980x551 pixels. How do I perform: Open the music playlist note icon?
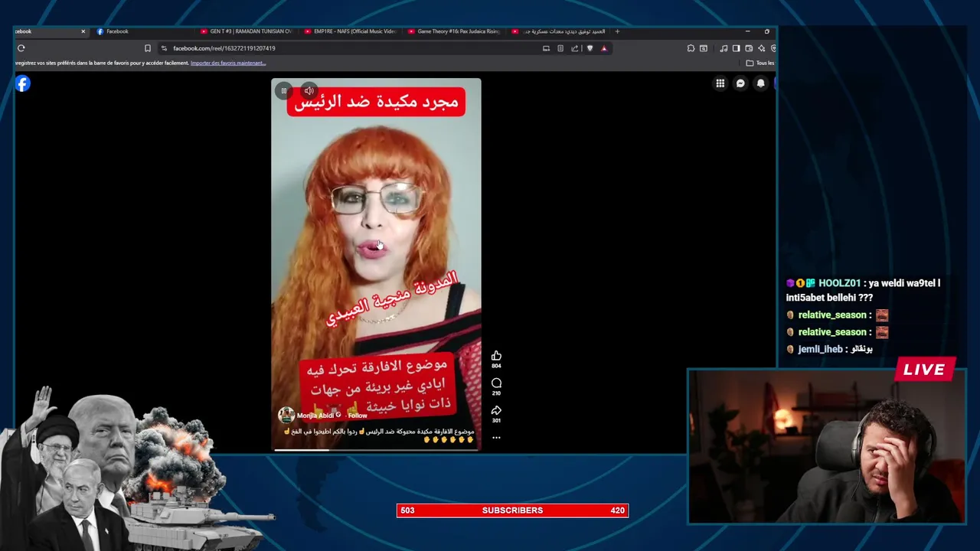tap(724, 48)
